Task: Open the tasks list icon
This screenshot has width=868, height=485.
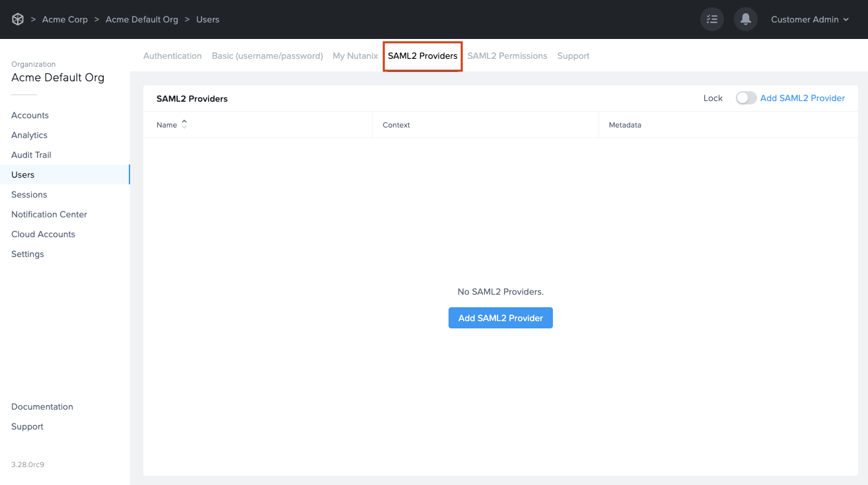Action: coord(711,19)
